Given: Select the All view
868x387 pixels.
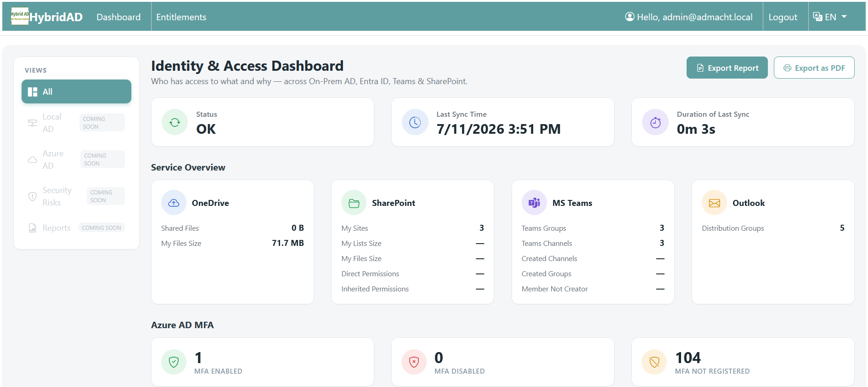Looking at the screenshot, I should click(x=76, y=91).
